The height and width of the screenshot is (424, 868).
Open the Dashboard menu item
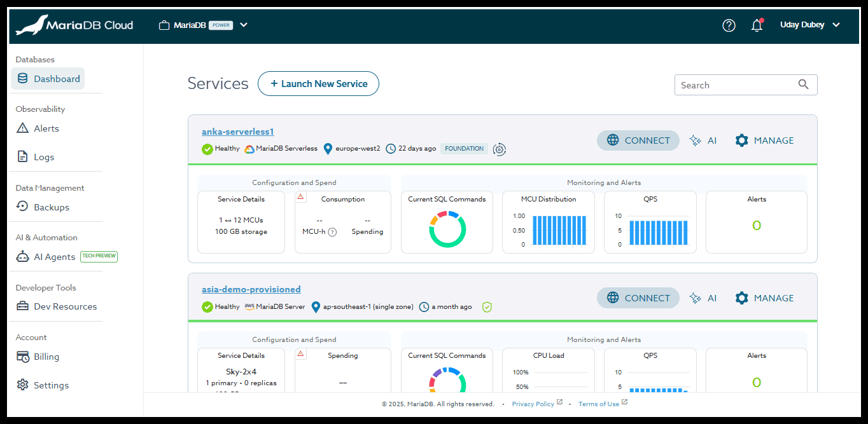pos(48,79)
